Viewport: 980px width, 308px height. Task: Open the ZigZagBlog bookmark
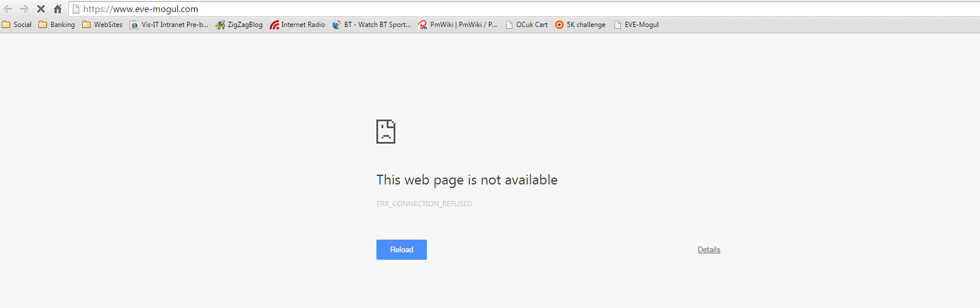click(239, 25)
